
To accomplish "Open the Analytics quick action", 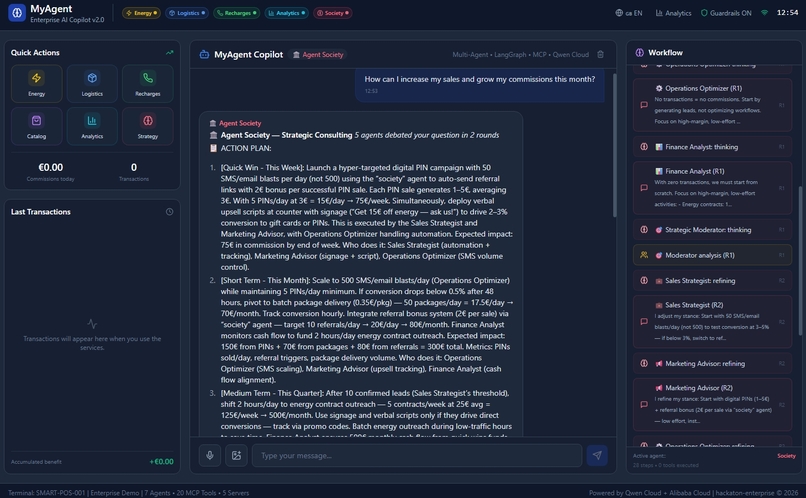I will (92, 126).
